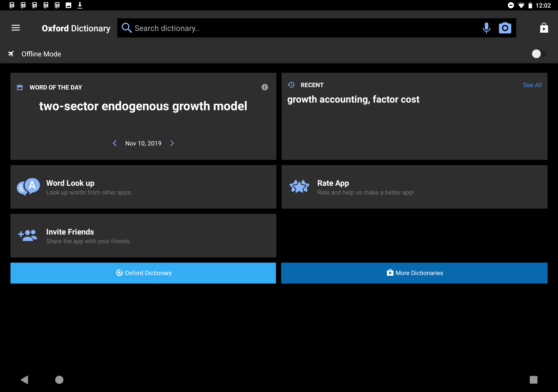This screenshot has width=558, height=392.
Task: Click the Word of the Day calendar icon
Action: (20, 87)
